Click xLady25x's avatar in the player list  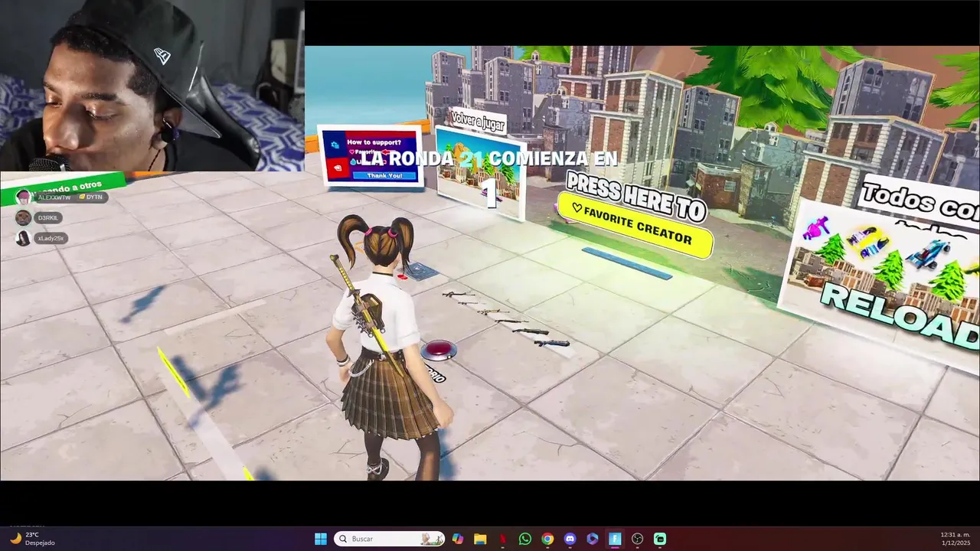coord(23,239)
